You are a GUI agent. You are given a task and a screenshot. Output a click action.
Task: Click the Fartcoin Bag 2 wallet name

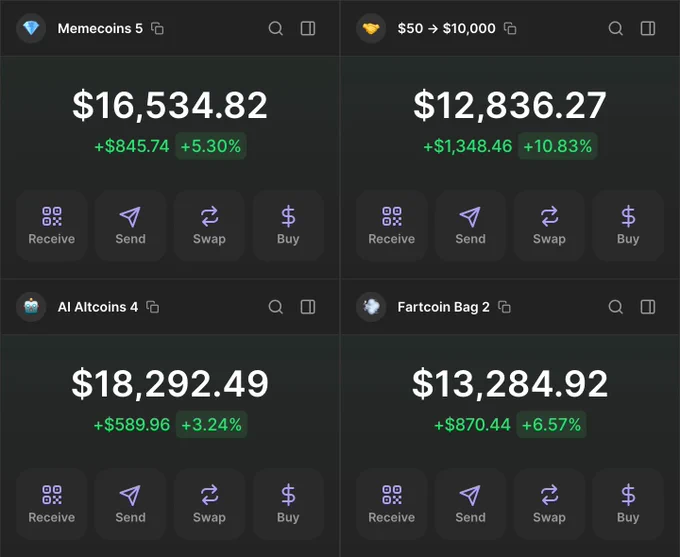pyautogui.click(x=444, y=307)
